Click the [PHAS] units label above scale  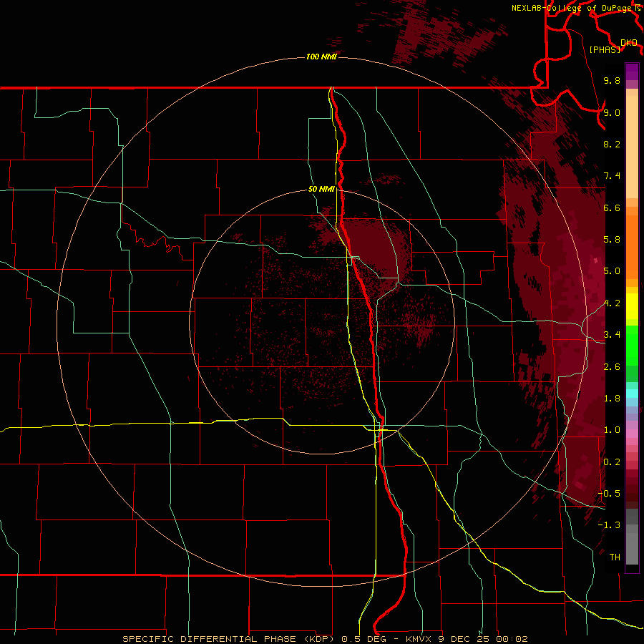605,49
